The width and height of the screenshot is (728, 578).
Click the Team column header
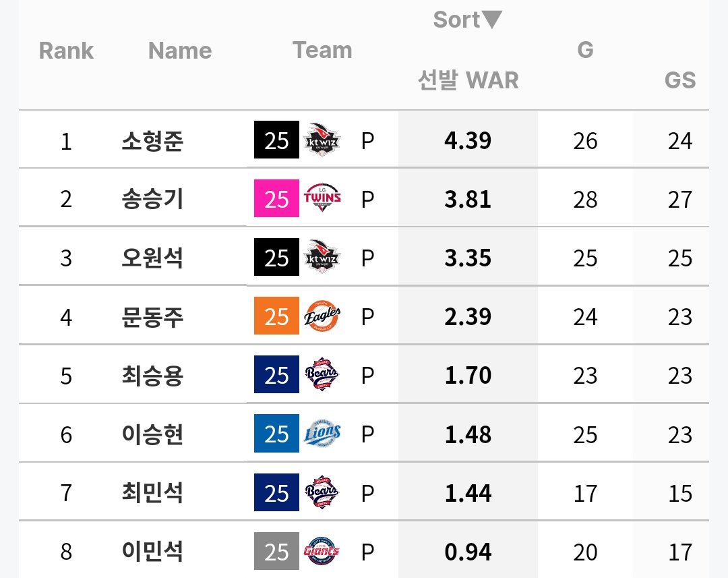click(322, 50)
